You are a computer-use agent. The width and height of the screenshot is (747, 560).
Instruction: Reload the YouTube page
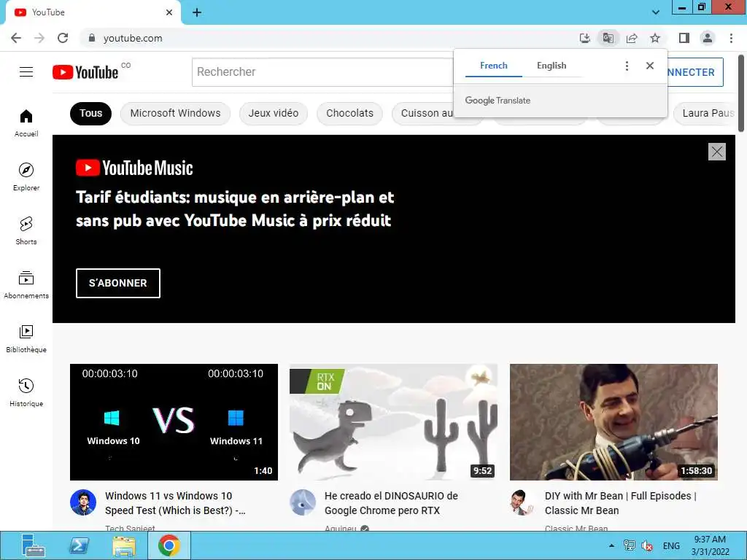coord(63,38)
